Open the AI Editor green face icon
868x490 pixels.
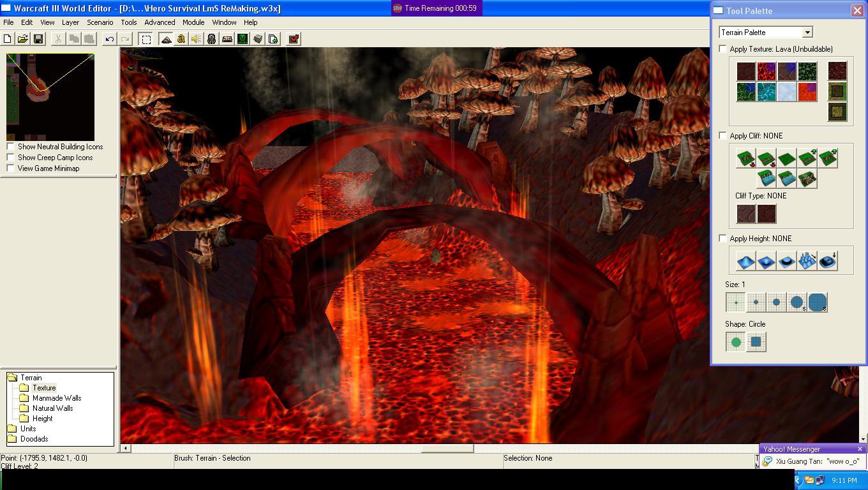(243, 39)
